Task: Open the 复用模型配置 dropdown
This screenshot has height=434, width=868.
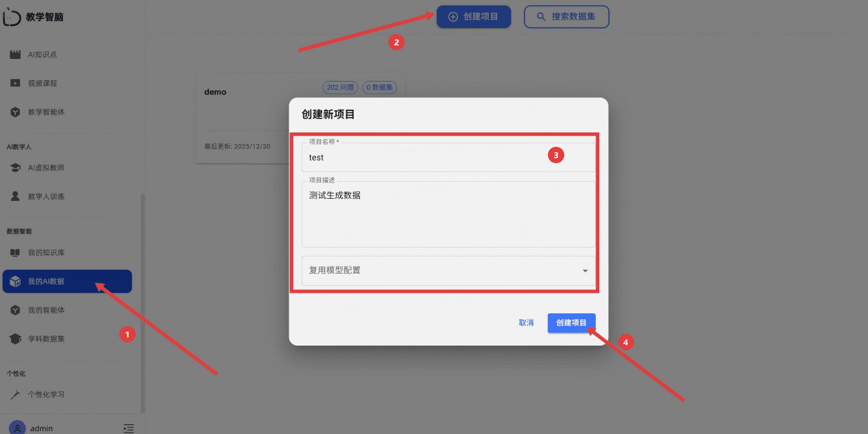Action: pos(448,271)
